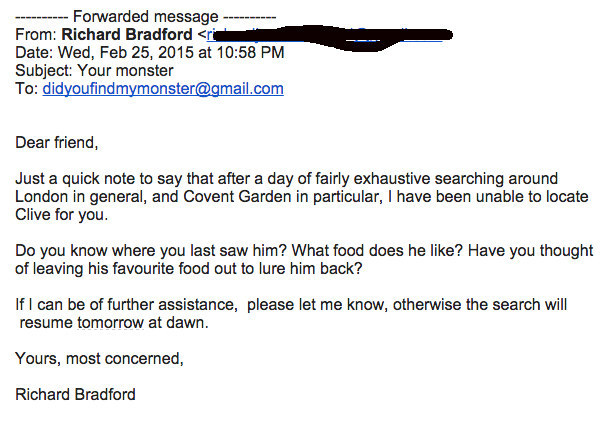Viewport: 601px width, 427px height.
Task: Click the words 'at dawn.' ending paragraph
Action: (178, 323)
